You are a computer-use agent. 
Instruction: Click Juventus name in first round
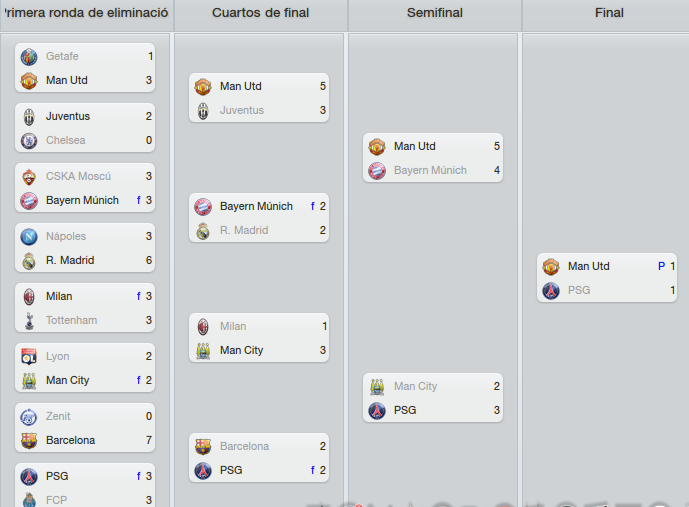click(x=68, y=116)
